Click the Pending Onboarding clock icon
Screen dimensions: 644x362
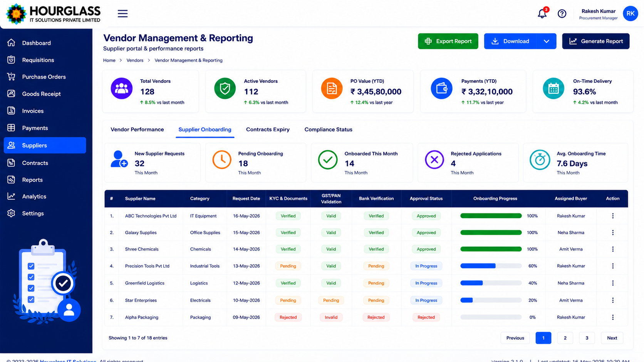click(x=222, y=160)
